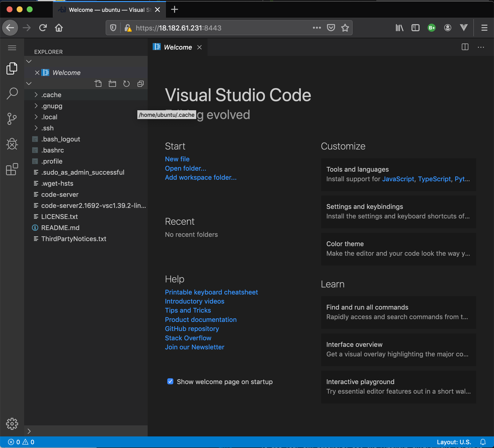
Task: Collapse all folders in Explorer
Action: click(x=140, y=84)
